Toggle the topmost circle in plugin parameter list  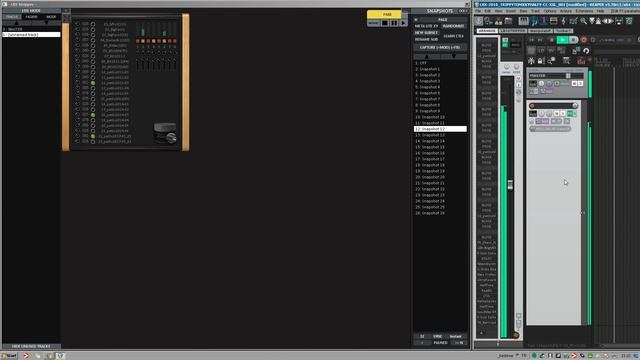click(93, 24)
